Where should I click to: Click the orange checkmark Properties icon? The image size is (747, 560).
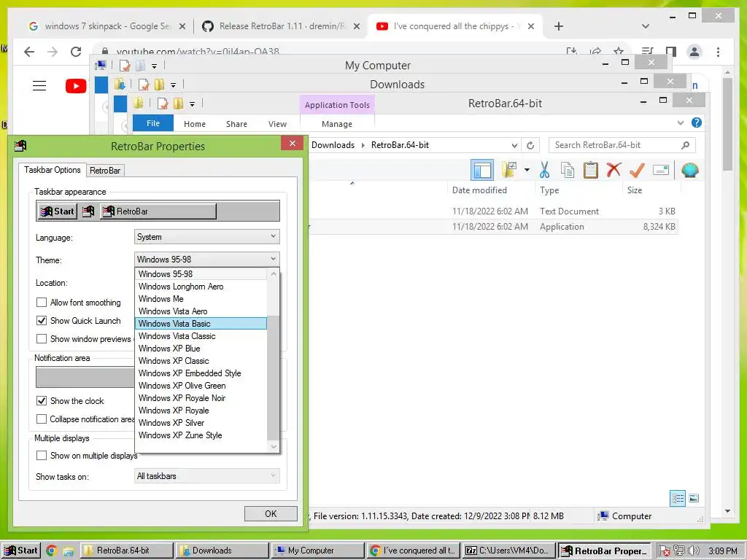click(637, 169)
